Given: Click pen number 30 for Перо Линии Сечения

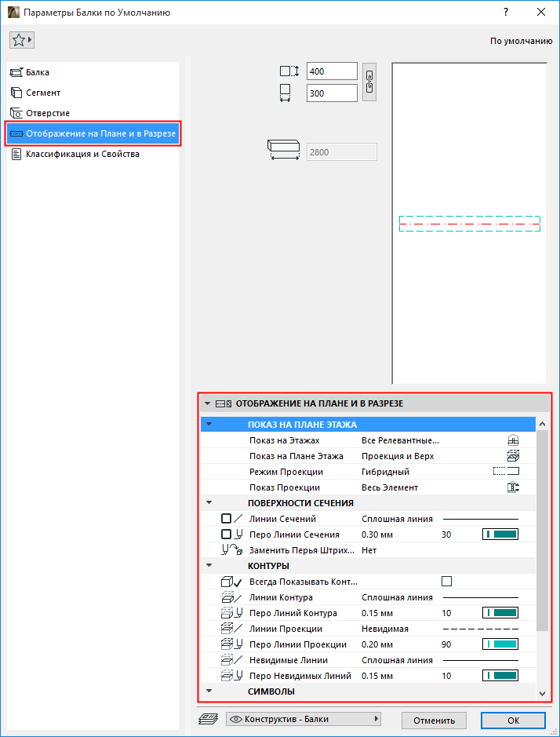Looking at the screenshot, I should click(446, 535).
